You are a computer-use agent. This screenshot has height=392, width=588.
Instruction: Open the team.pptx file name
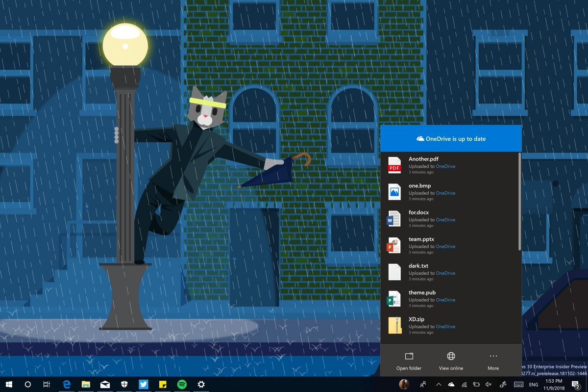pyautogui.click(x=421, y=239)
